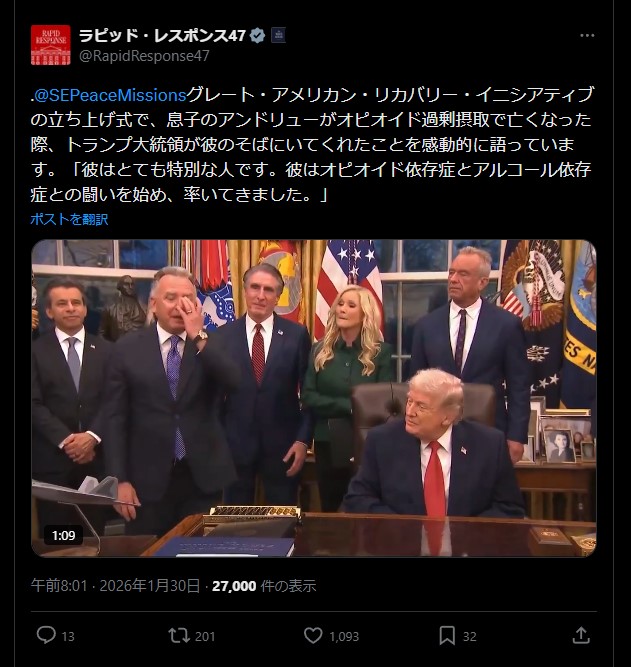The height and width of the screenshot is (667, 631).
Task: Open the @RapidResponse47 handle
Action: click(x=144, y=56)
